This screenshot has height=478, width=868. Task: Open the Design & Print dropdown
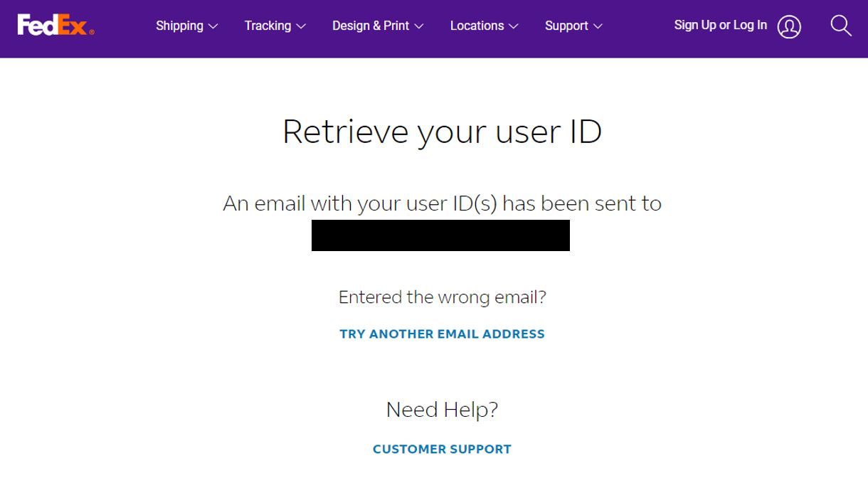(378, 26)
